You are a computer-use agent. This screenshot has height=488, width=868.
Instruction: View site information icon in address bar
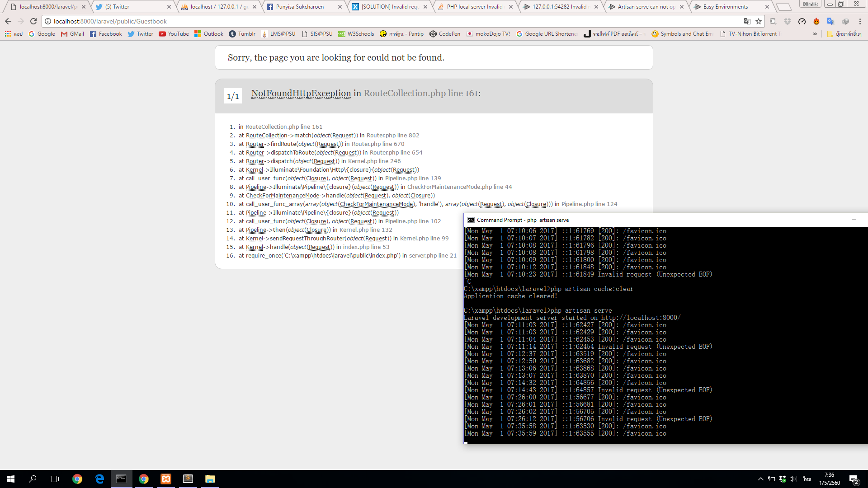click(x=48, y=21)
